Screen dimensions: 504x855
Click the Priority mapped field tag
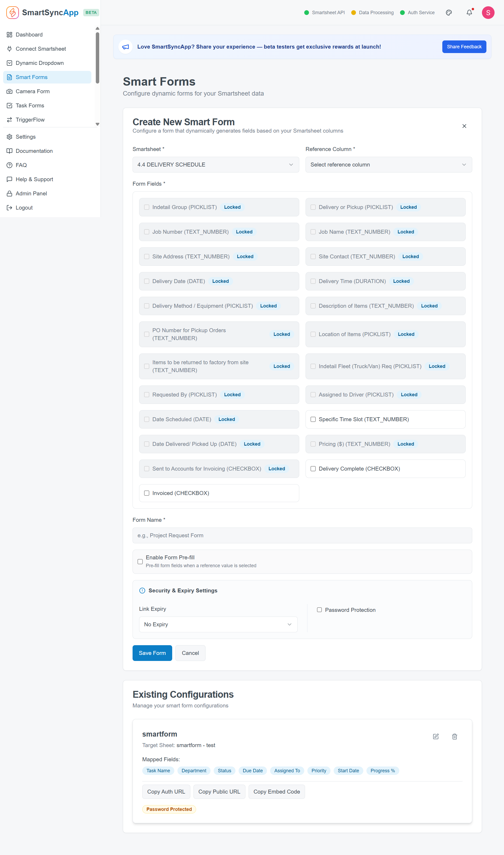(319, 771)
